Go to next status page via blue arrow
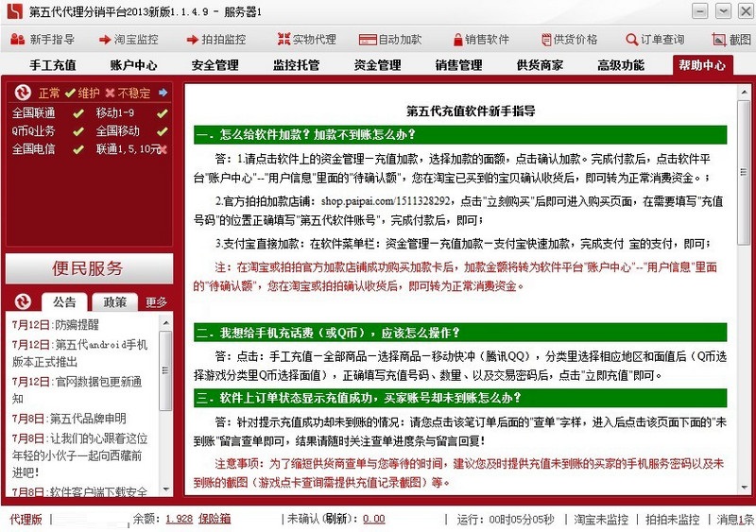The height and width of the screenshot is (532, 756). [x=163, y=92]
